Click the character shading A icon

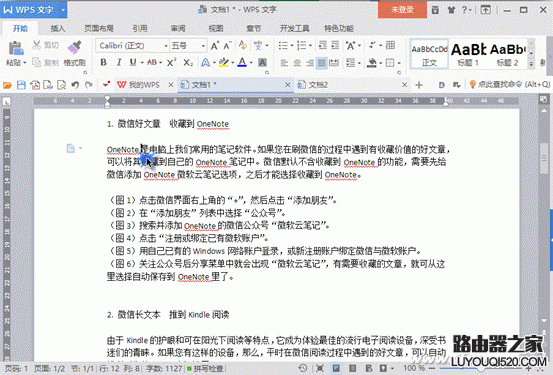click(262, 63)
